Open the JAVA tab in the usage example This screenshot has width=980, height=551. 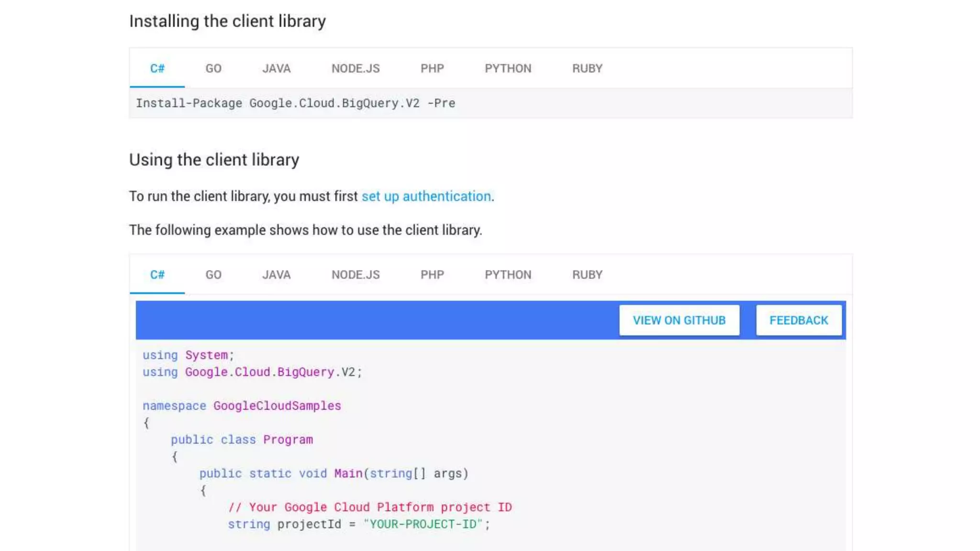[276, 275]
